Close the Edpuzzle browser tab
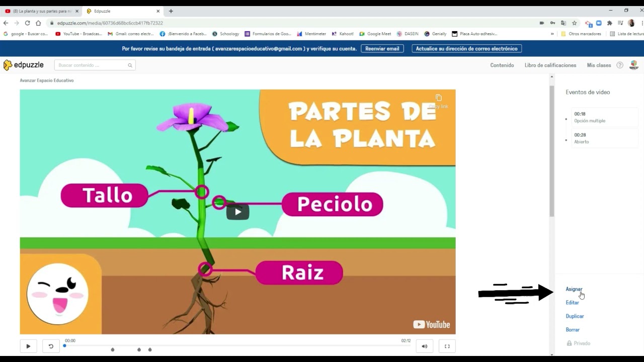 pyautogui.click(x=158, y=11)
